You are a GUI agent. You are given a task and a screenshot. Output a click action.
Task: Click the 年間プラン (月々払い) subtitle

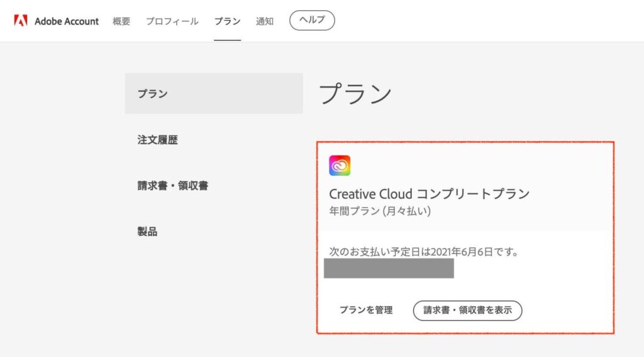point(380,211)
